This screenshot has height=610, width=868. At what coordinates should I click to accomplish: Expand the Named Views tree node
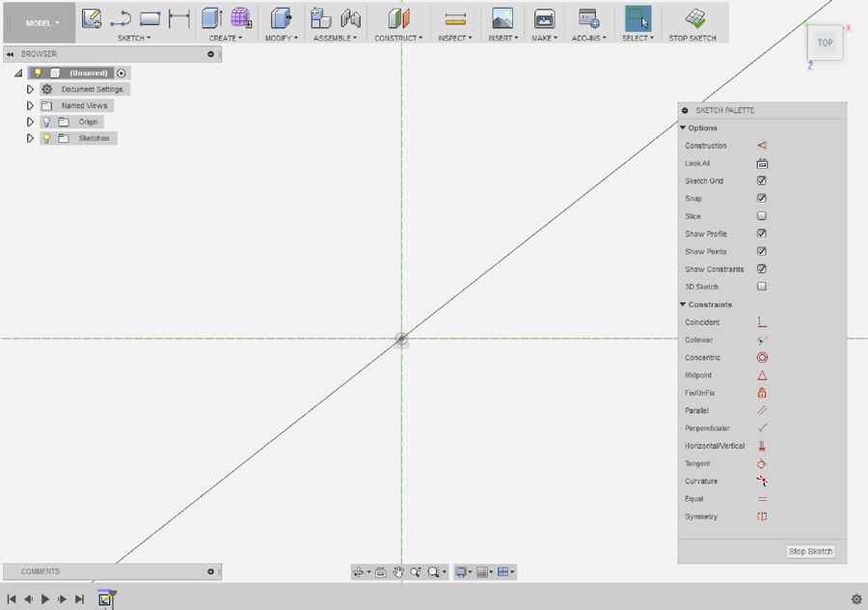coord(30,105)
